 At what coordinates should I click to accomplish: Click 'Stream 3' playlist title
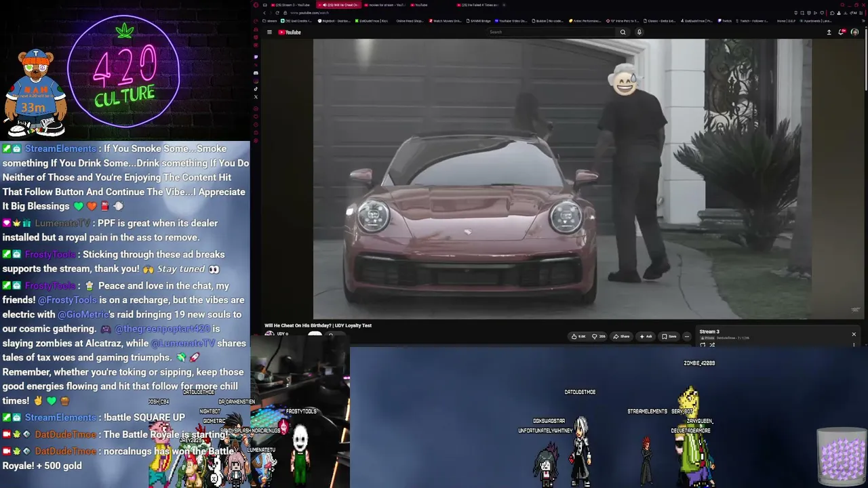tap(709, 331)
